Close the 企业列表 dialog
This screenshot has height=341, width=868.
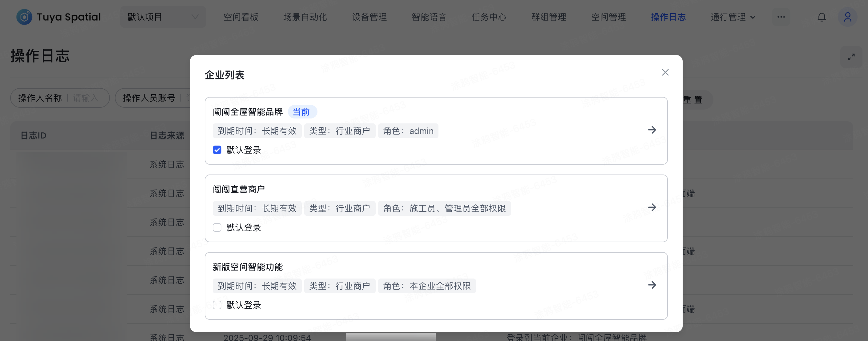pyautogui.click(x=665, y=72)
